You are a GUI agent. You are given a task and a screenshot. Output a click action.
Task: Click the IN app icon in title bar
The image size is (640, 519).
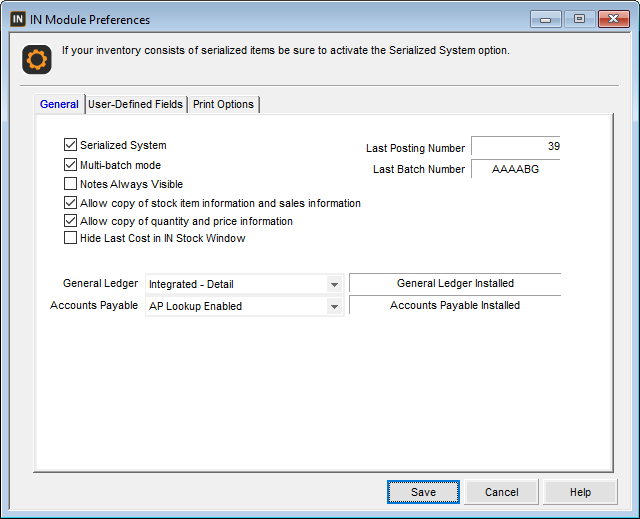click(x=18, y=19)
